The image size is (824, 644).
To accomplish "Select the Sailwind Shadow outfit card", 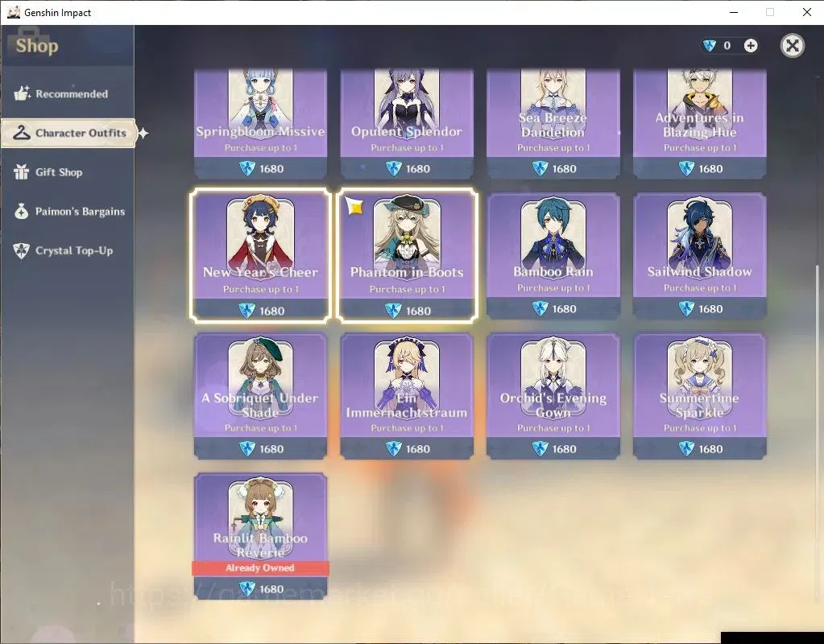I will pos(699,255).
